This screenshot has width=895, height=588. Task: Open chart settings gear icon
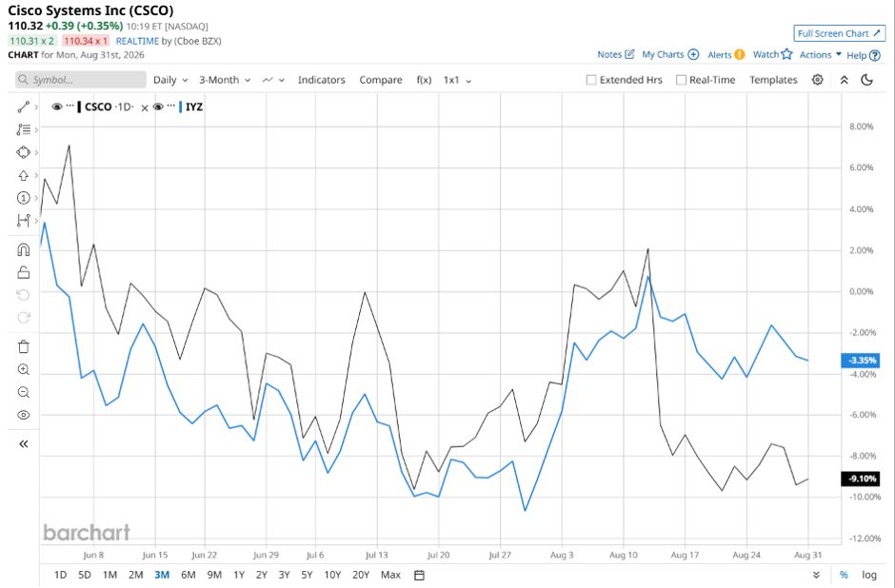(x=817, y=80)
